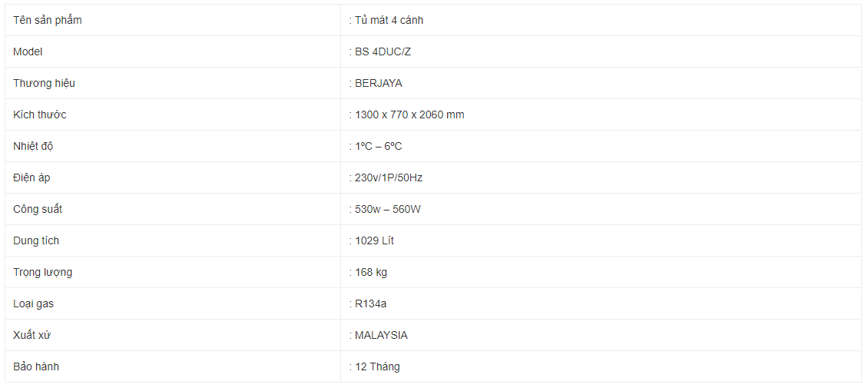This screenshot has width=868, height=388.
Task: Click the 'Công suất' label
Action: [38, 210]
